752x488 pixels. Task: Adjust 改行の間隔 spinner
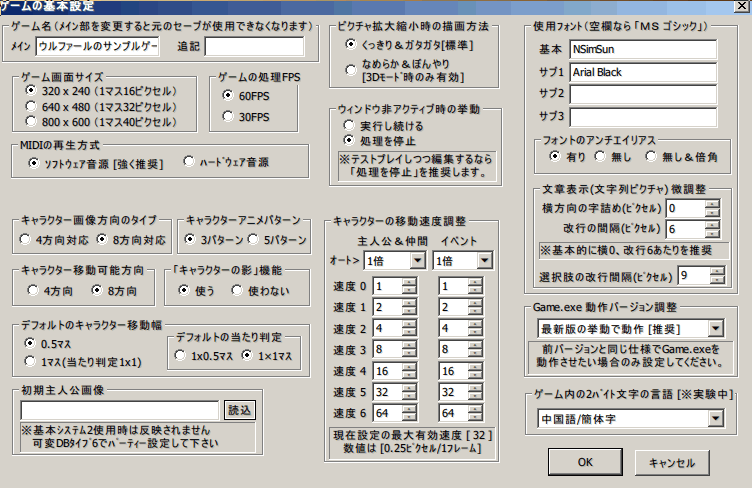tap(712, 229)
